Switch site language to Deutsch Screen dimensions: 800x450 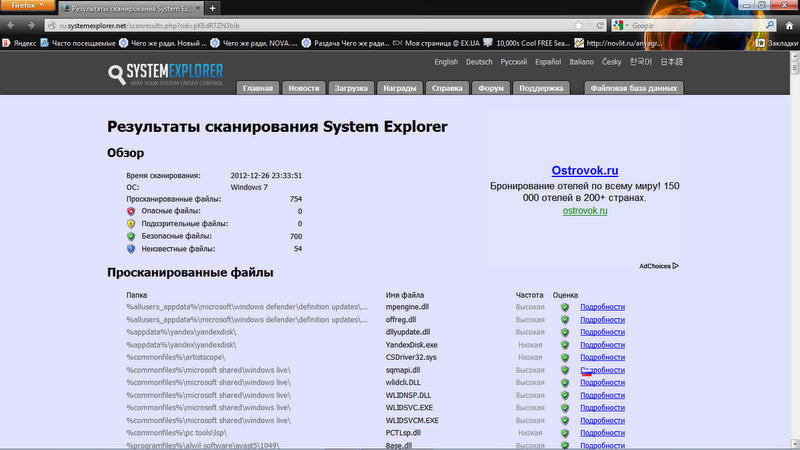(x=479, y=62)
